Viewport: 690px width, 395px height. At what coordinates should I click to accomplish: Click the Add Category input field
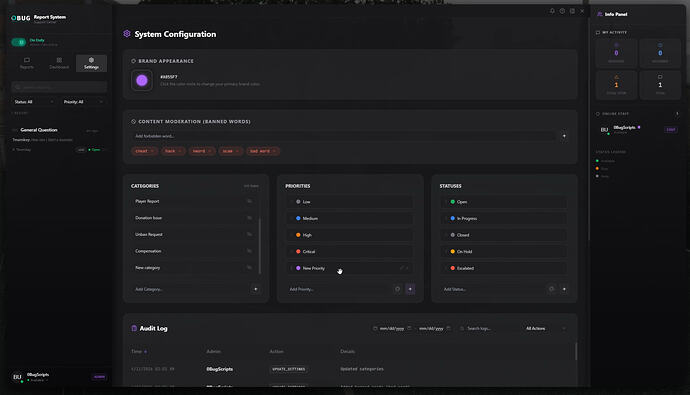pos(189,289)
